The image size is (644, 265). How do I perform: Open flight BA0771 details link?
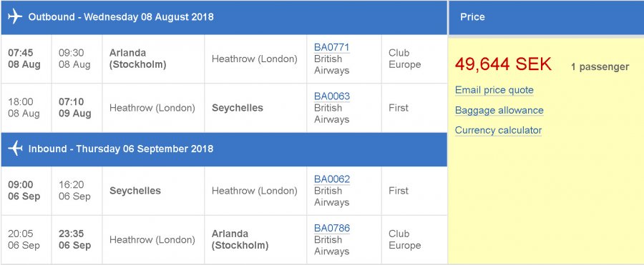(x=332, y=47)
